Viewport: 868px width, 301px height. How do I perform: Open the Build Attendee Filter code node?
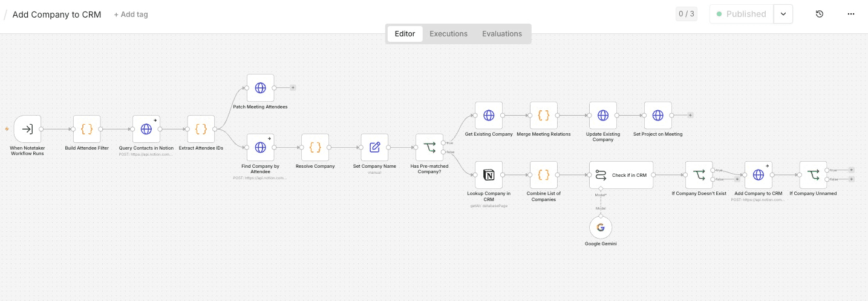click(87, 129)
